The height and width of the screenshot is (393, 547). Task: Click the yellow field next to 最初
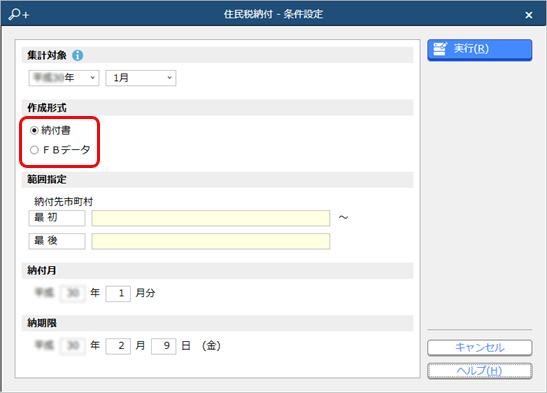pos(211,218)
